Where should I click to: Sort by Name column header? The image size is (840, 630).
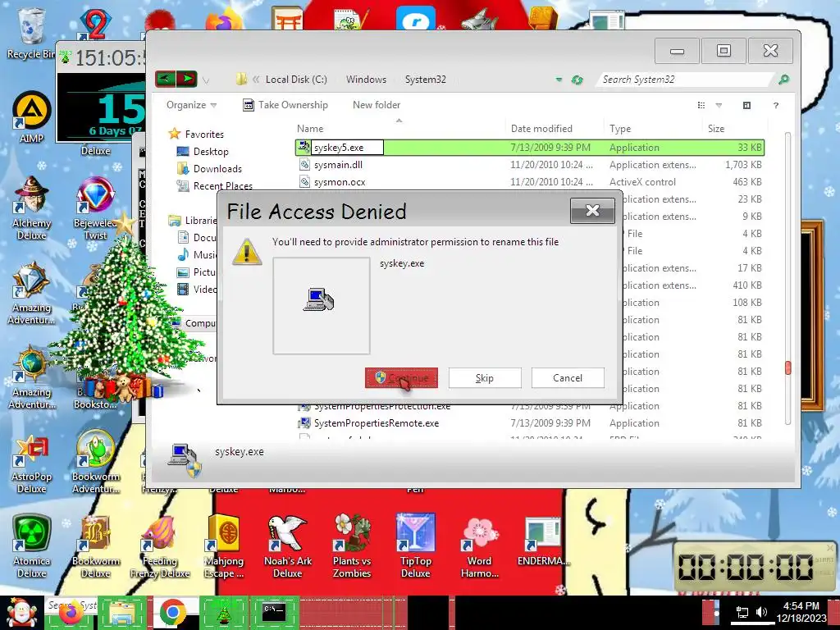pos(310,129)
